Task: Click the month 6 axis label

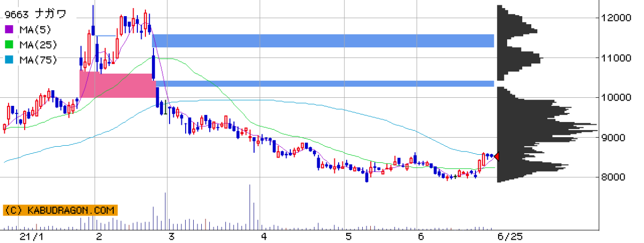Action: (420, 237)
